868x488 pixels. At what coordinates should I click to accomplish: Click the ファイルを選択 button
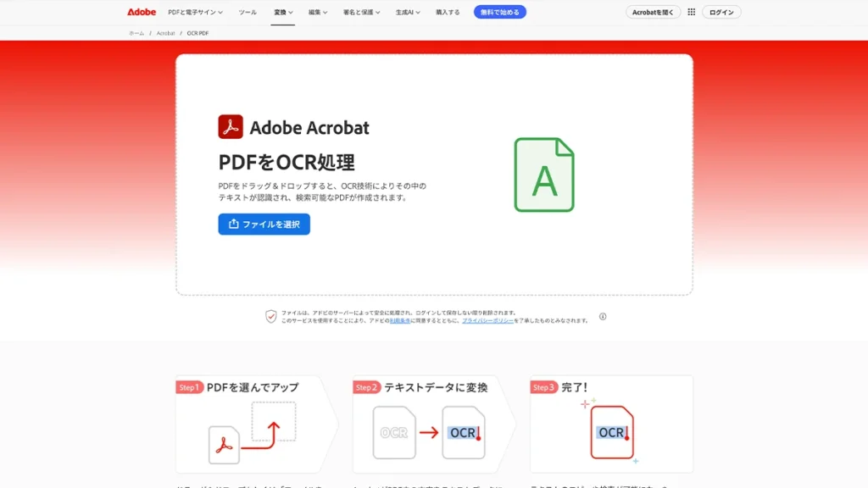[x=264, y=224]
